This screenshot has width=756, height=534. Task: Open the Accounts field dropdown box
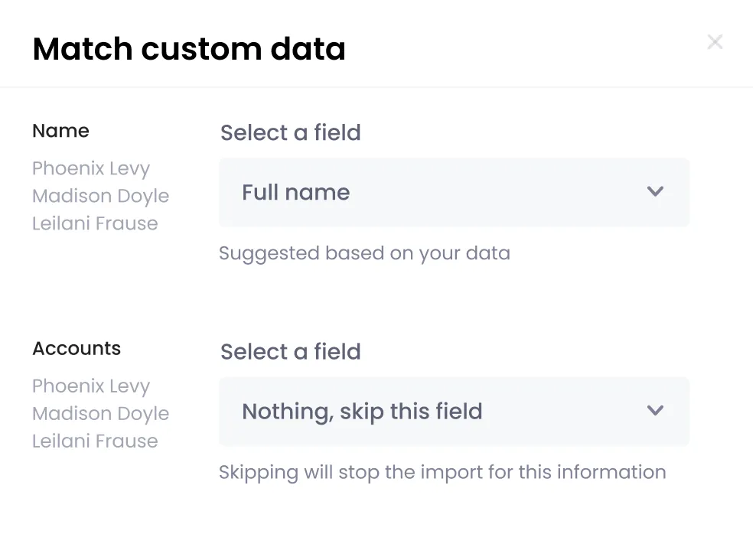pyautogui.click(x=454, y=411)
